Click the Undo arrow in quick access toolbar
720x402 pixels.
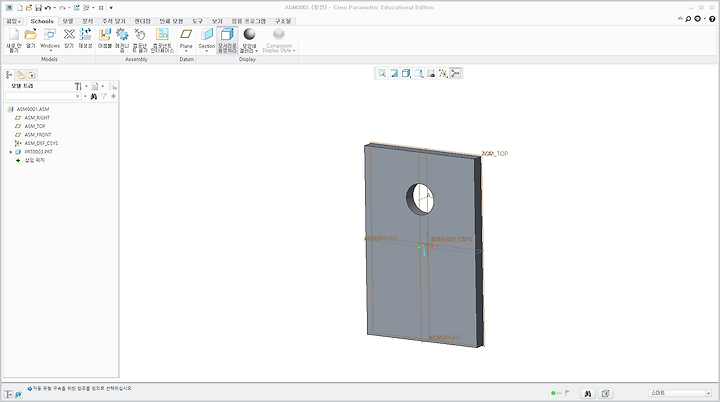pos(48,8)
